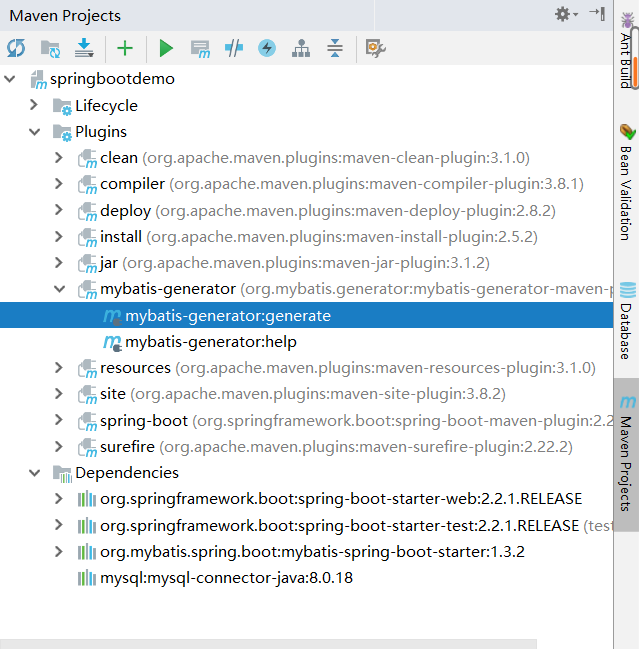Reimport all Maven projects
Image resolution: width=639 pixels, height=649 pixels.
click(x=16, y=48)
